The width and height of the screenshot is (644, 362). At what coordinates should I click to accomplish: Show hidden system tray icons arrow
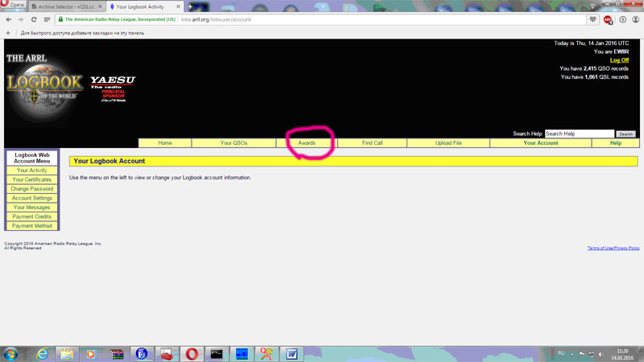pyautogui.click(x=571, y=353)
